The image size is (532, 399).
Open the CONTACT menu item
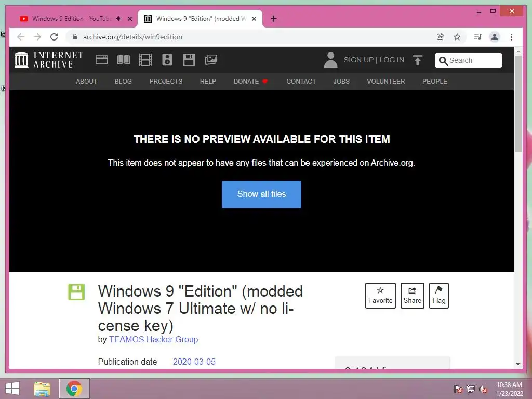click(301, 82)
